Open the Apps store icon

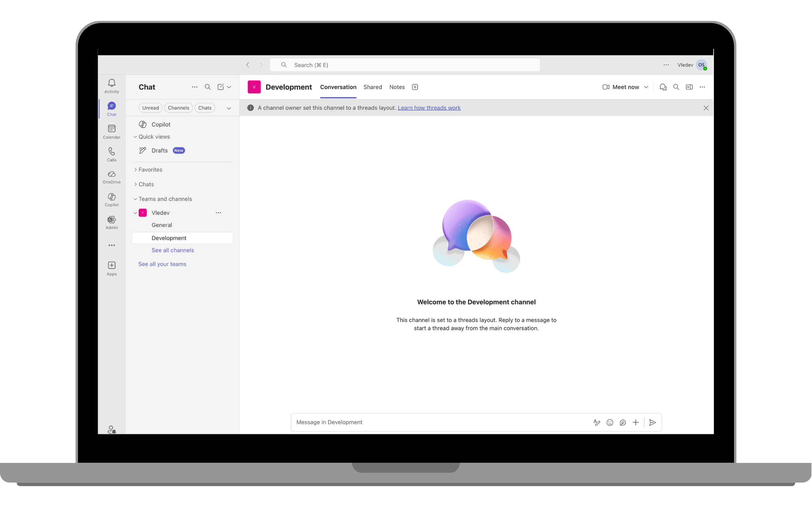[x=112, y=268]
